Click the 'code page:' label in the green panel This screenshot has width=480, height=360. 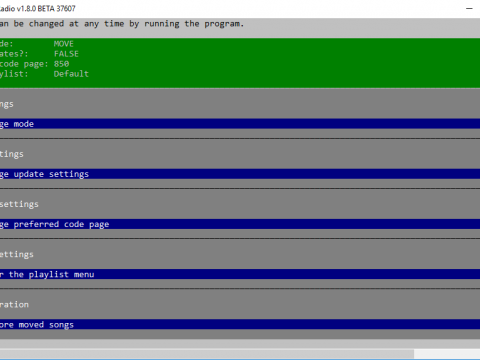click(x=24, y=64)
